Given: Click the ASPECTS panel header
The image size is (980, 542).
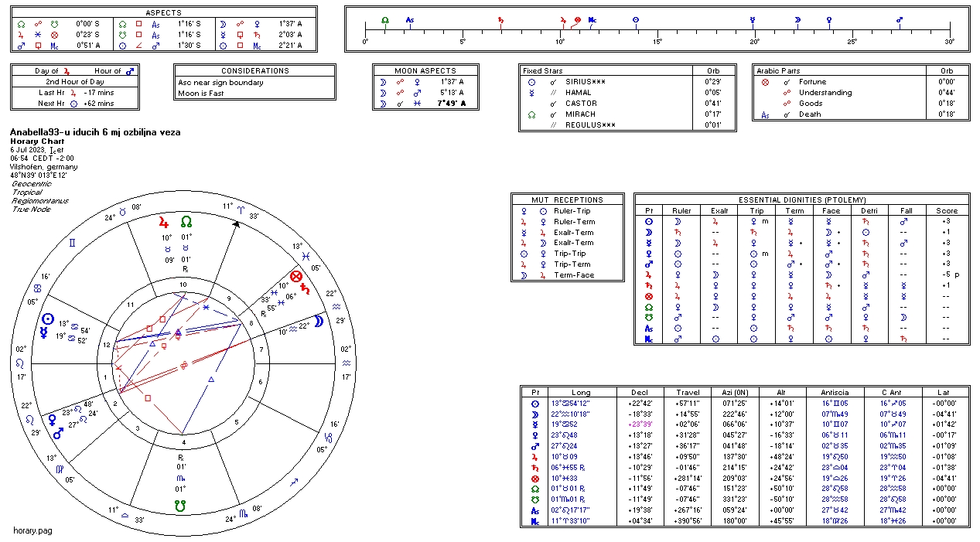Looking at the screenshot, I should [164, 13].
